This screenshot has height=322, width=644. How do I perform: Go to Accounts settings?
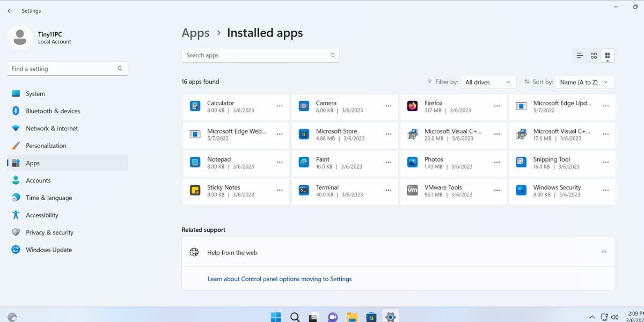68,180
